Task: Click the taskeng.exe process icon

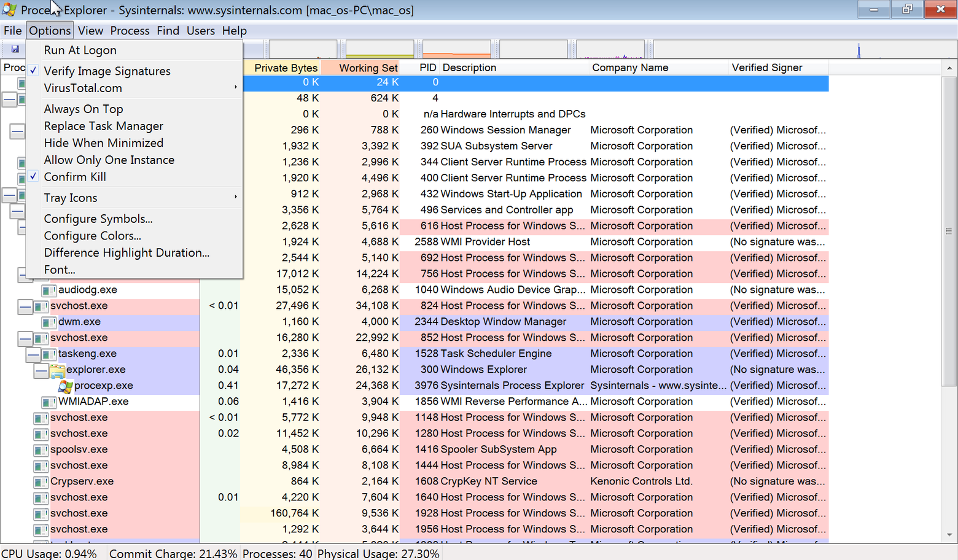Action: tap(49, 354)
